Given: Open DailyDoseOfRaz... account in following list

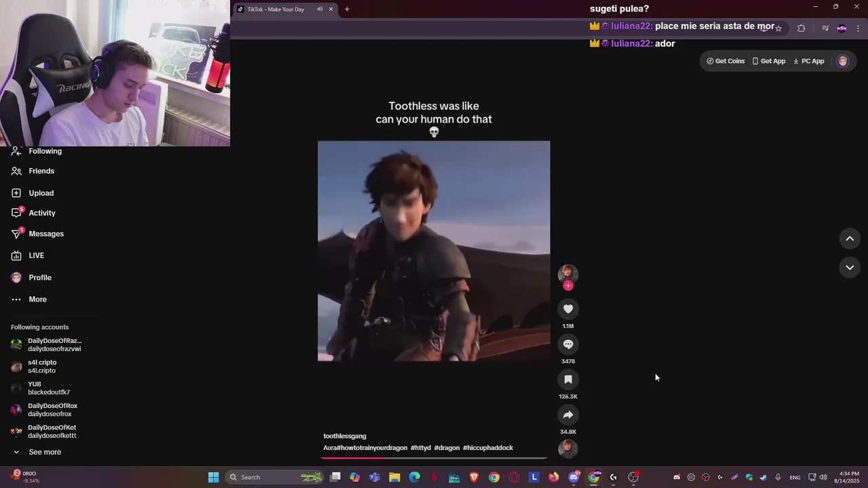Looking at the screenshot, I should (x=46, y=345).
